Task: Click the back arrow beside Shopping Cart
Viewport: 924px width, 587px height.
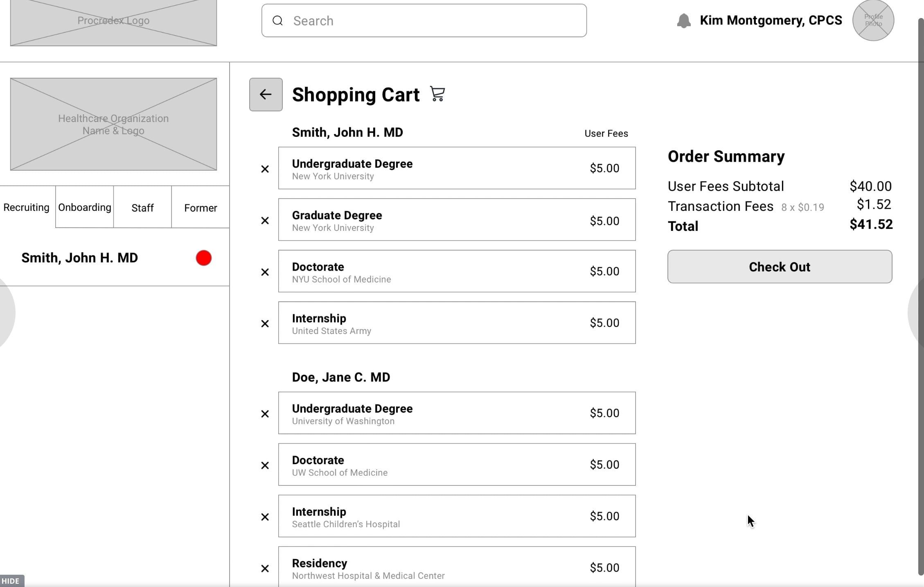Action: [266, 95]
